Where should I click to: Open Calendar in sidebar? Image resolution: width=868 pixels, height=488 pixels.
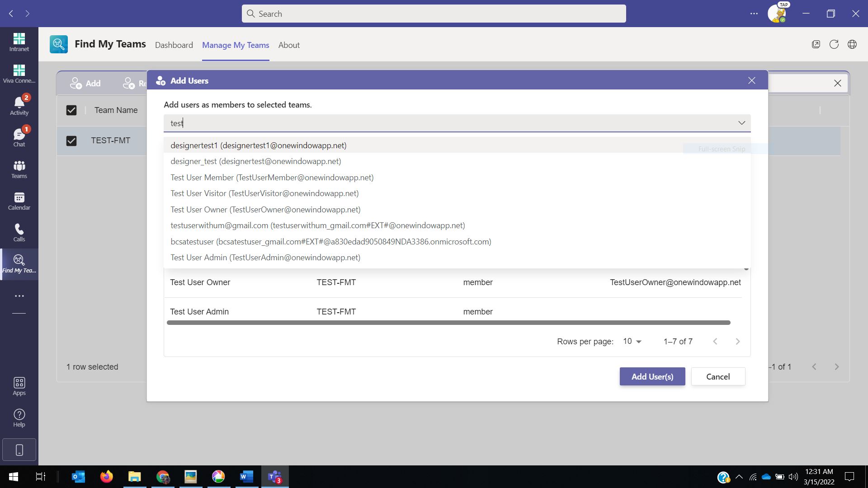[x=19, y=201]
